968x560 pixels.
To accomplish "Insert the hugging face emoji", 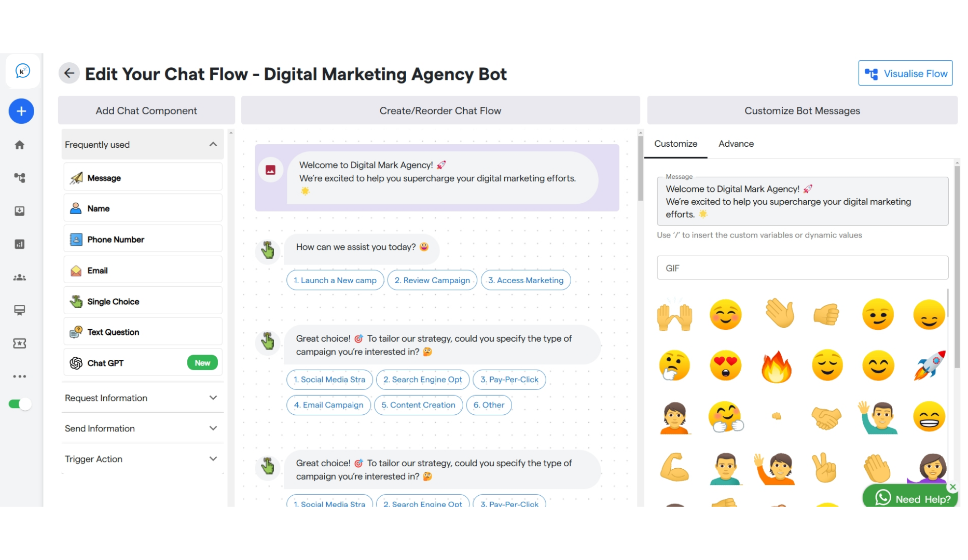I will [725, 416].
